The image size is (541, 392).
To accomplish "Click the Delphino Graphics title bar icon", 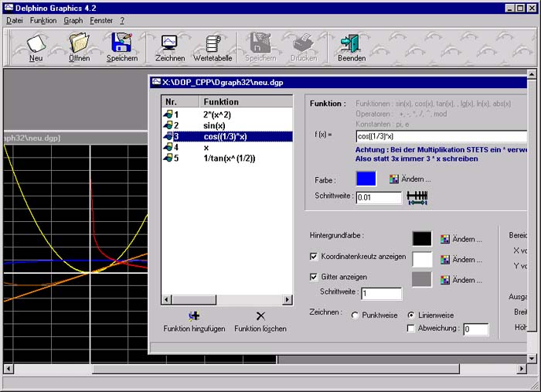I will [x=9, y=8].
